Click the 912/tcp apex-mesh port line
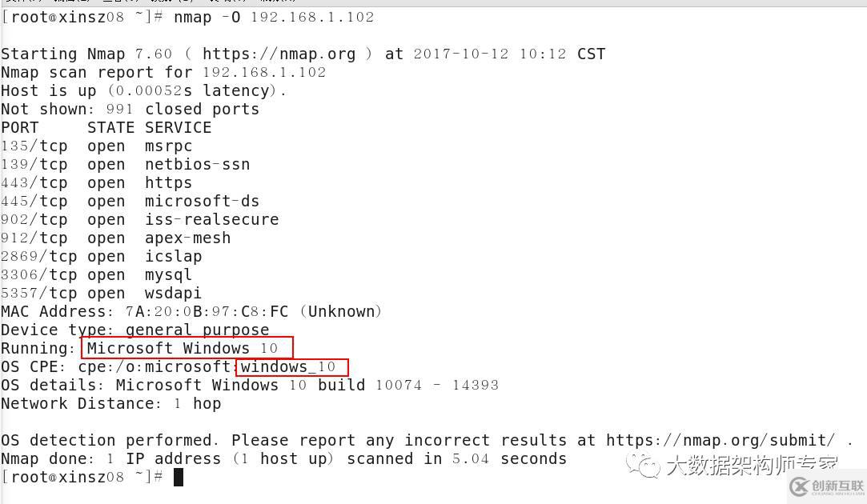The image size is (867, 504). click(115, 238)
